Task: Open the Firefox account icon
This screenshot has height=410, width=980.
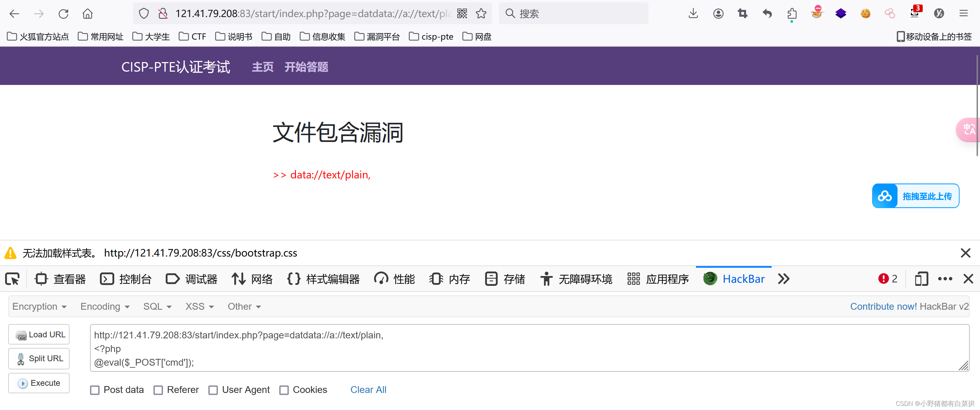Action: pos(718,13)
